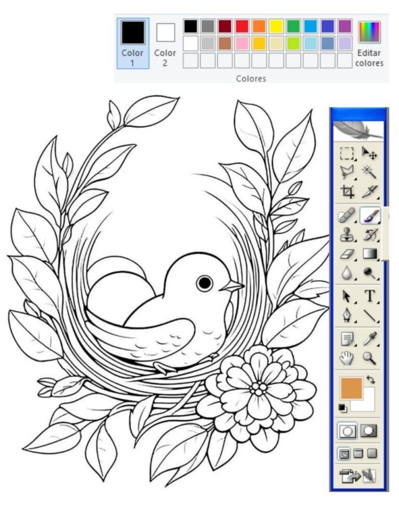Select the Crop tool
The width and height of the screenshot is (399, 532).
(x=347, y=191)
